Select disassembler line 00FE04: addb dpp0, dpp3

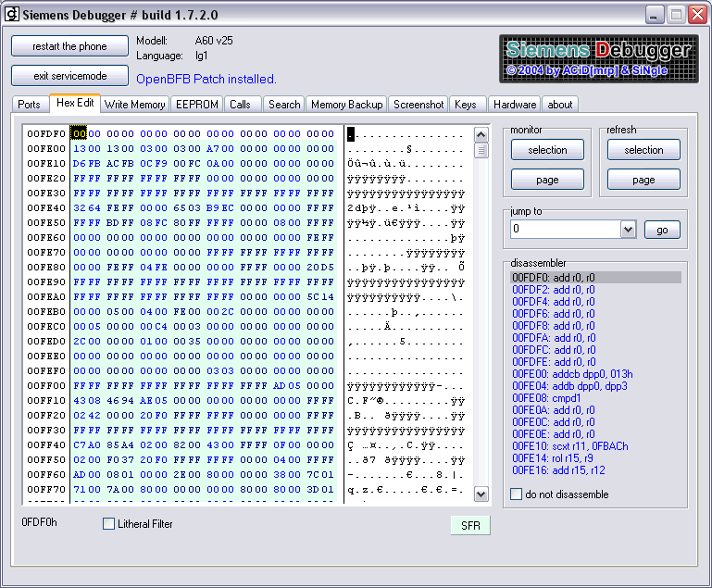click(569, 386)
